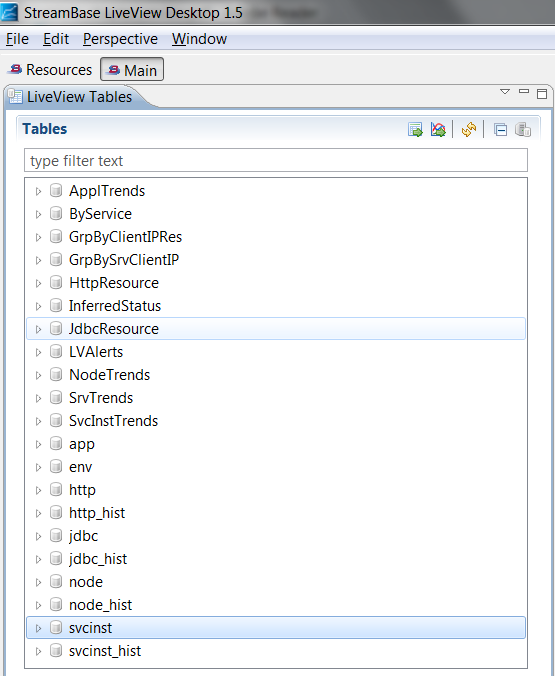Switch to the Resources perspective
This screenshot has width=555, height=676.
[x=50, y=69]
